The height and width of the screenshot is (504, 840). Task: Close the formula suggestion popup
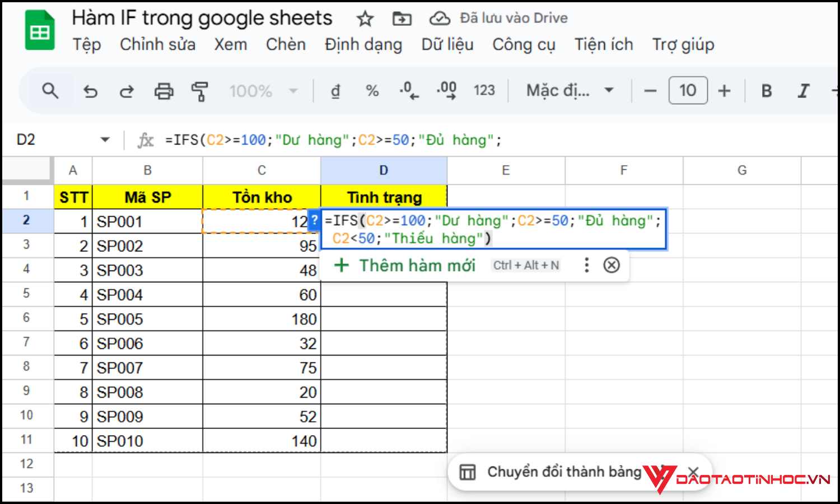pyautogui.click(x=612, y=265)
